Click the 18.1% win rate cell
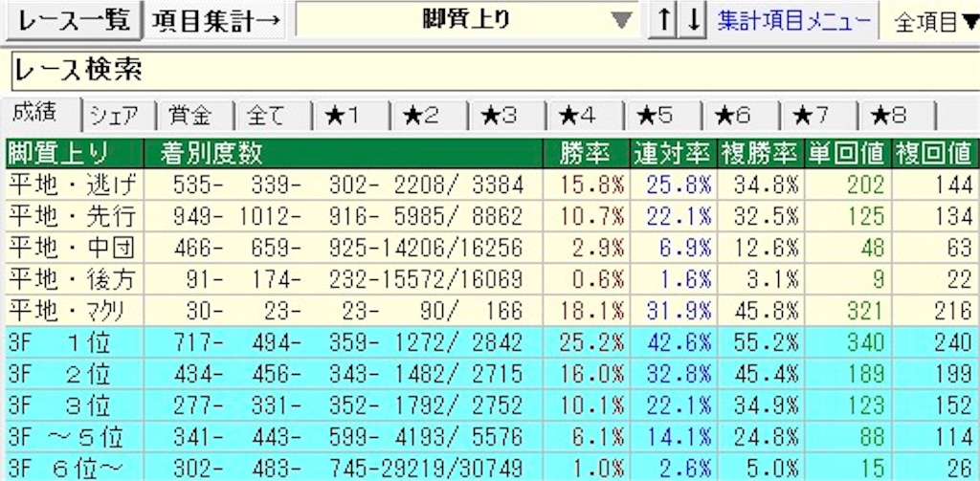Viewport: 980px width, 481px height. [585, 310]
